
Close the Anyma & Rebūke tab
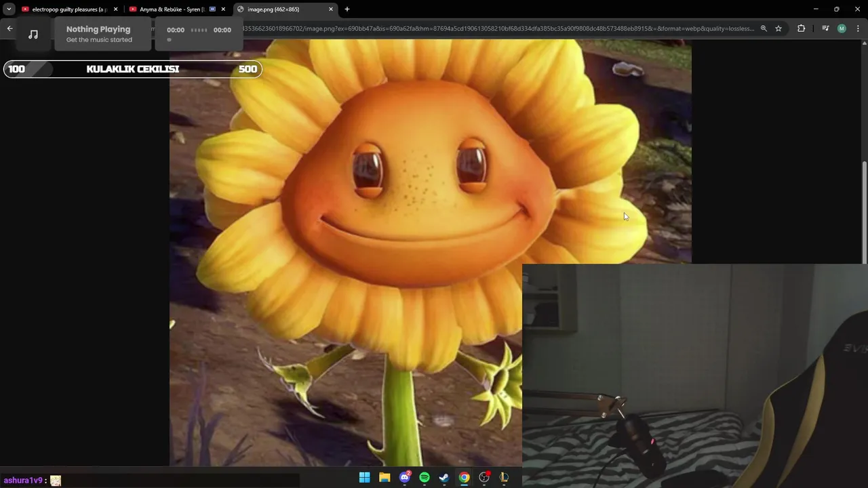pos(223,9)
